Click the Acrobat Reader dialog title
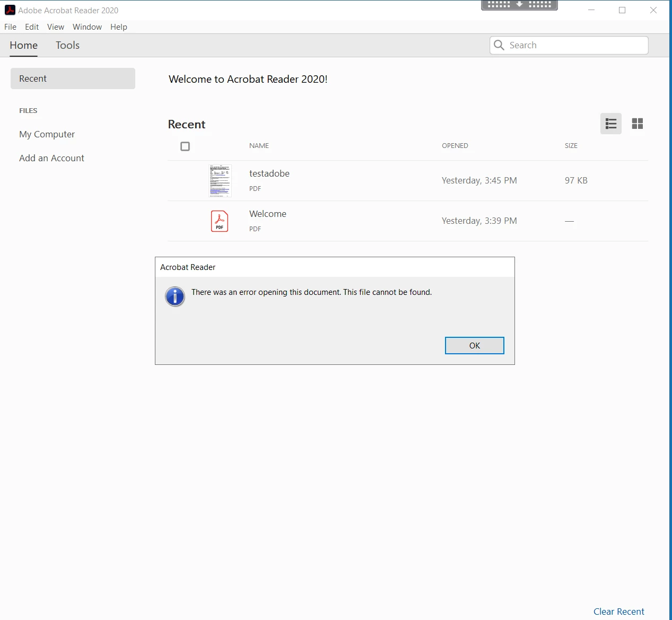Screen dimensions: 672x620 click(x=188, y=267)
